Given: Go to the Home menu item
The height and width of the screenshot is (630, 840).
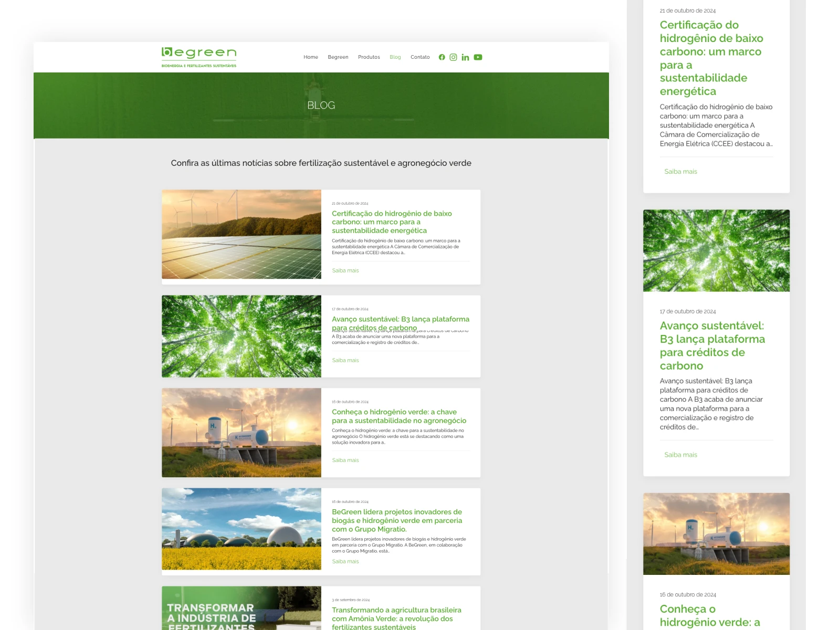Looking at the screenshot, I should pyautogui.click(x=311, y=57).
